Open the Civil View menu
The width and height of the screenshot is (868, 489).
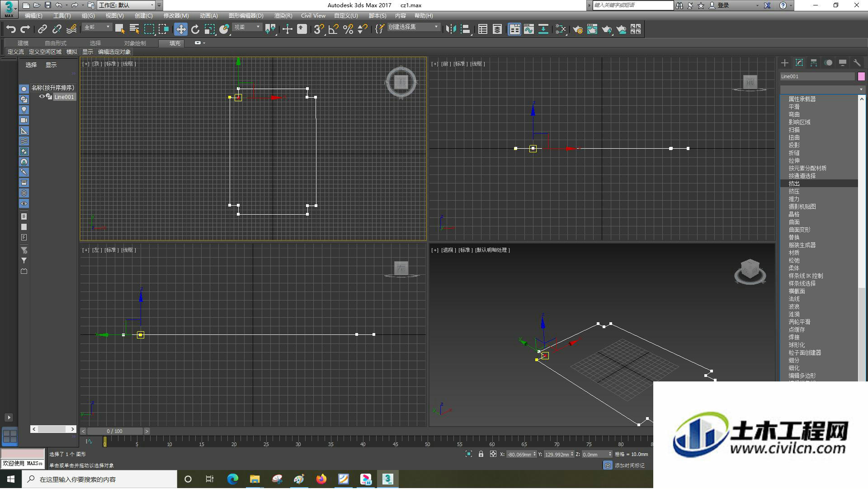pyautogui.click(x=313, y=16)
